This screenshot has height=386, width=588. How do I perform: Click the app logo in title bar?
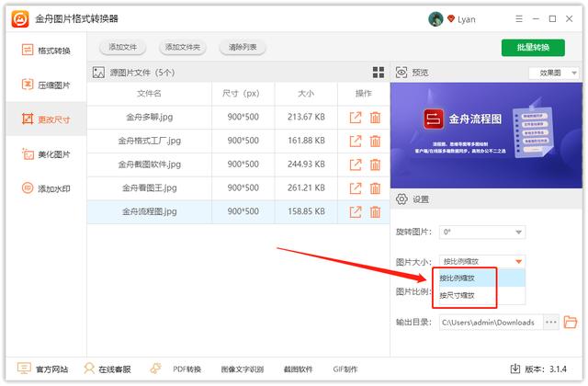20,18
